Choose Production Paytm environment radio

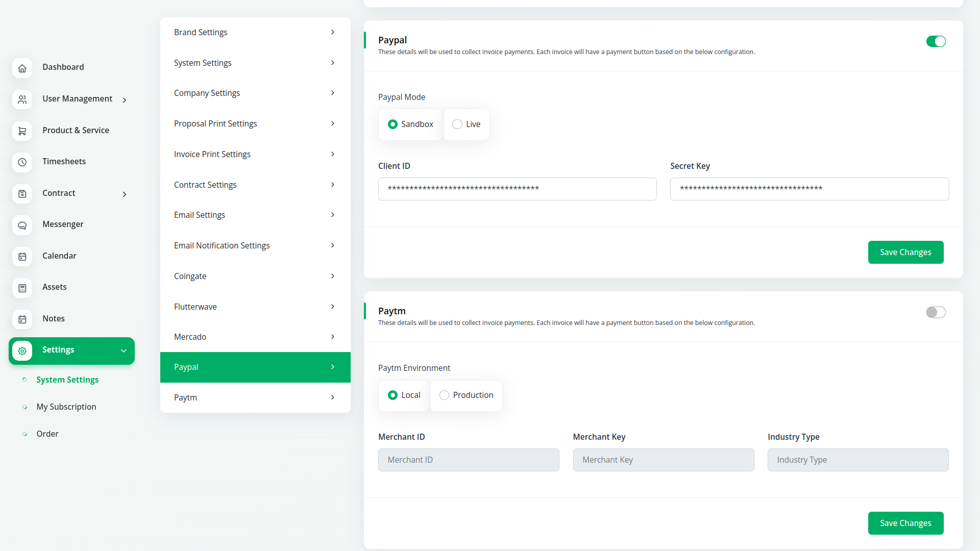(444, 395)
